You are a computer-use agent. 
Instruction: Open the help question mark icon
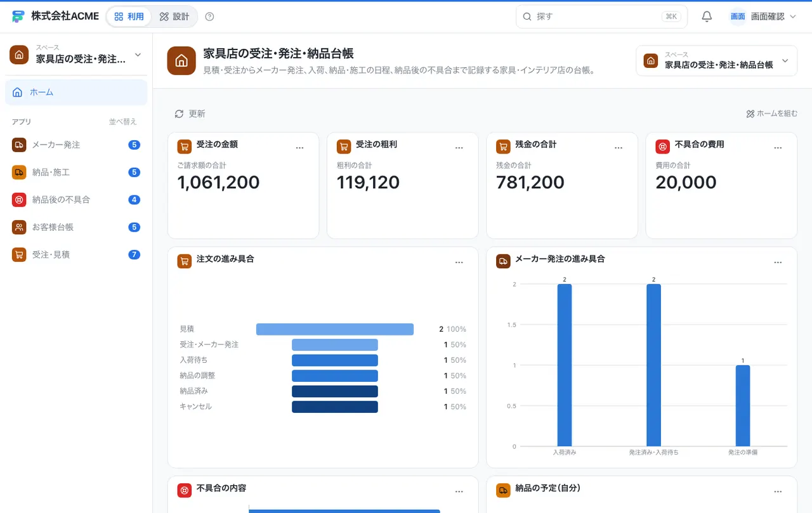(x=210, y=16)
